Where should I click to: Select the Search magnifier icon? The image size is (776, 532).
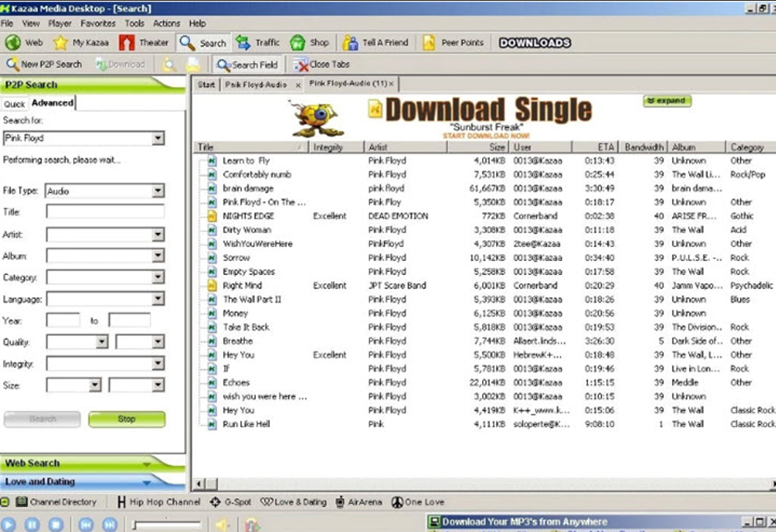[187, 43]
